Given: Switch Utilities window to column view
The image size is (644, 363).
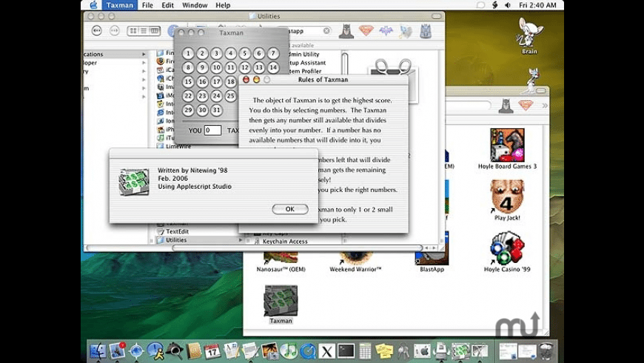Looking at the screenshot, I should tap(155, 31).
